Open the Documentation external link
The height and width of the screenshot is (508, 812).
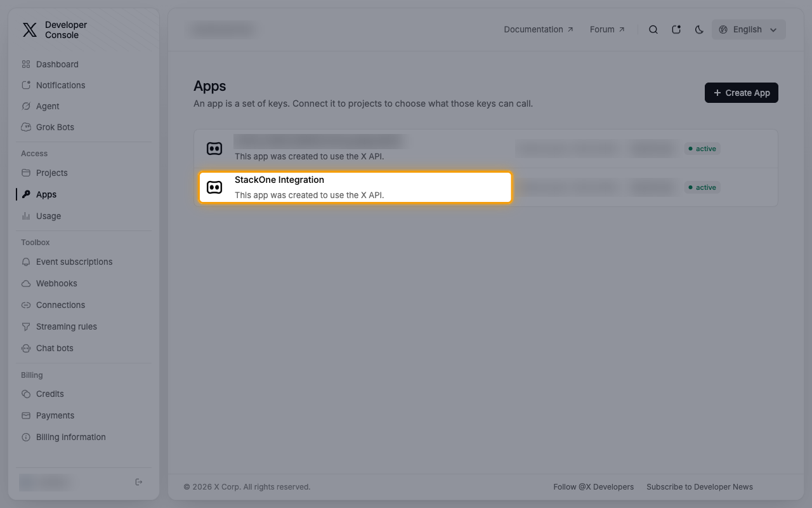(539, 29)
